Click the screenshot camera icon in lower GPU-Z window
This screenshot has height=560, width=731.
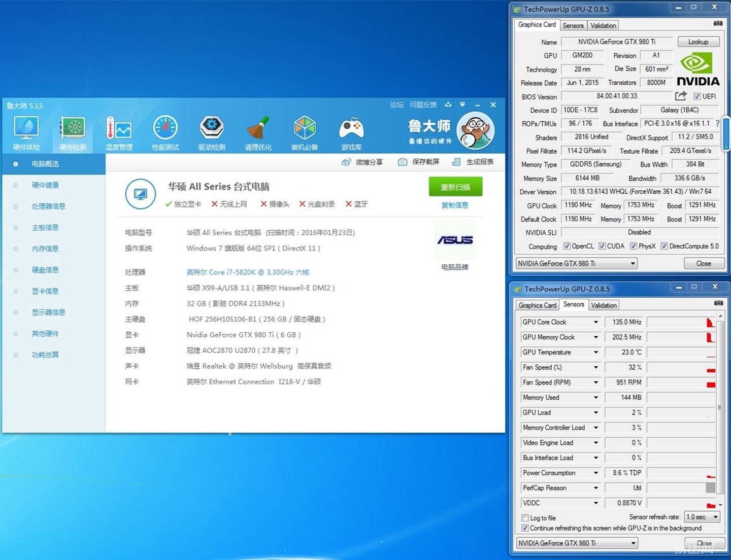(718, 303)
